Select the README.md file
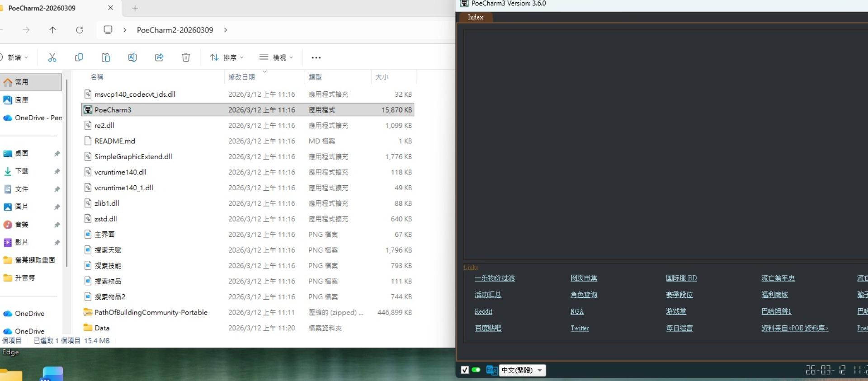 [248, 141]
